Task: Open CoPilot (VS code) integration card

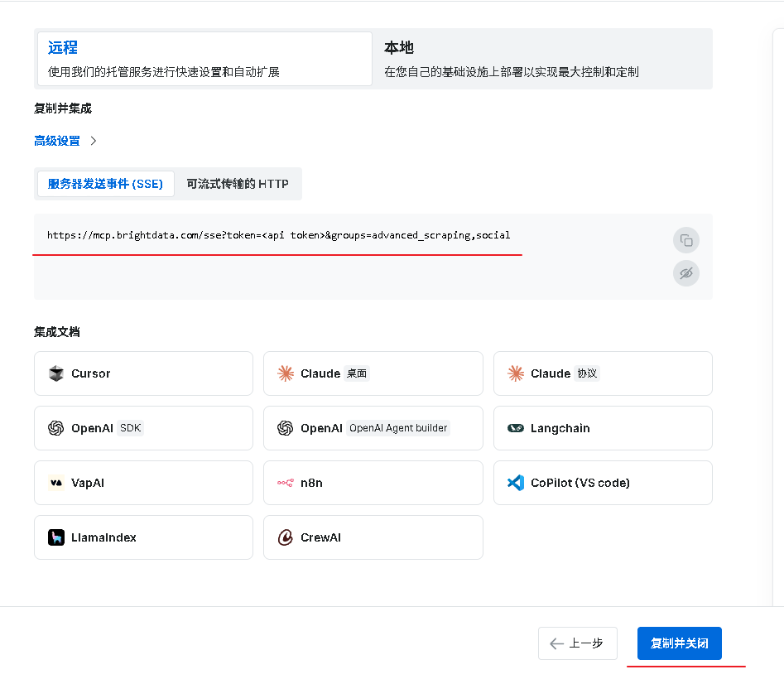Action: 603,483
